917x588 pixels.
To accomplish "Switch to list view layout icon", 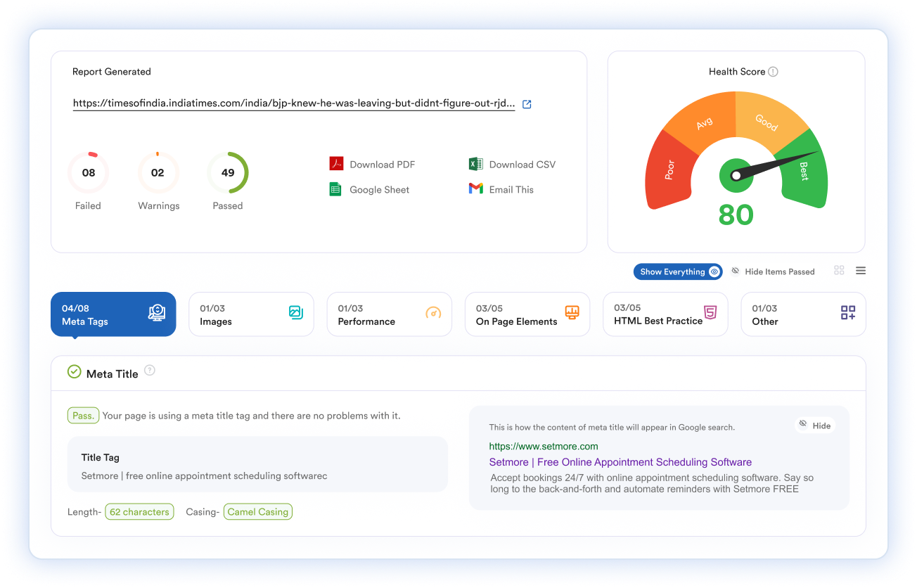I will pyautogui.click(x=861, y=271).
